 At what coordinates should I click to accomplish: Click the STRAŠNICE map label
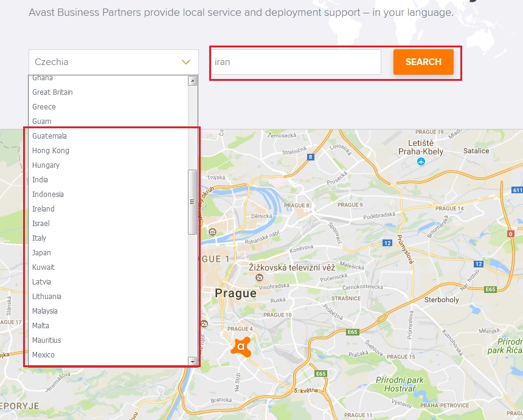[x=346, y=298]
